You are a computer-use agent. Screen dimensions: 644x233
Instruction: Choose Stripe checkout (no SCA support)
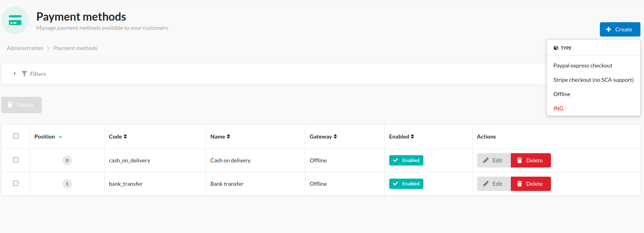tap(594, 80)
